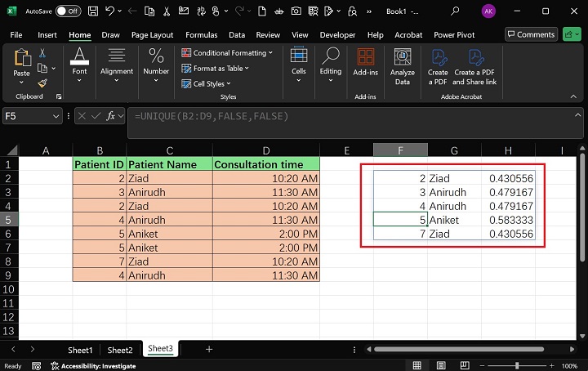Click the Comments button
588x371 pixels.
(531, 34)
